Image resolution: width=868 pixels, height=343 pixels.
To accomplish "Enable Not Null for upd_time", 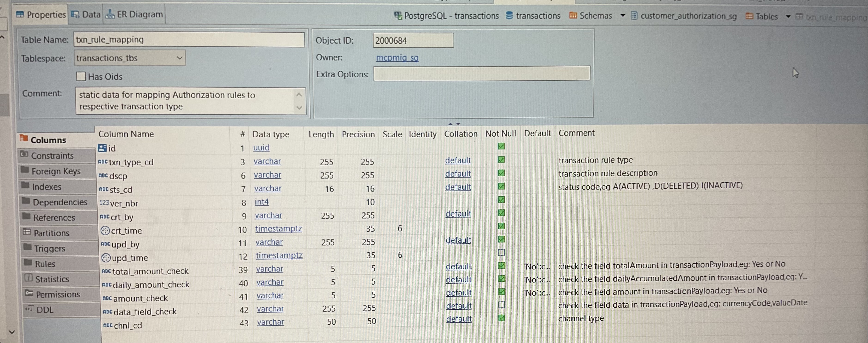I will (501, 252).
